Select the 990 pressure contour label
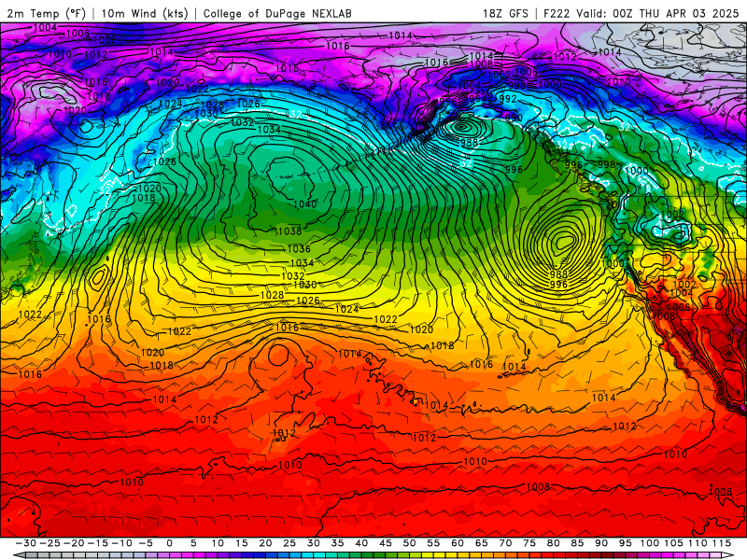 point(514,118)
